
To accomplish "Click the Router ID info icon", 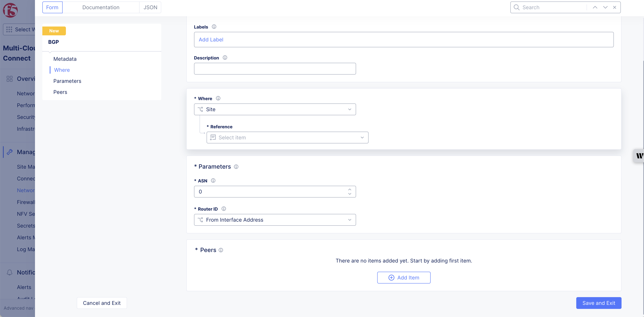I will 224,209.
